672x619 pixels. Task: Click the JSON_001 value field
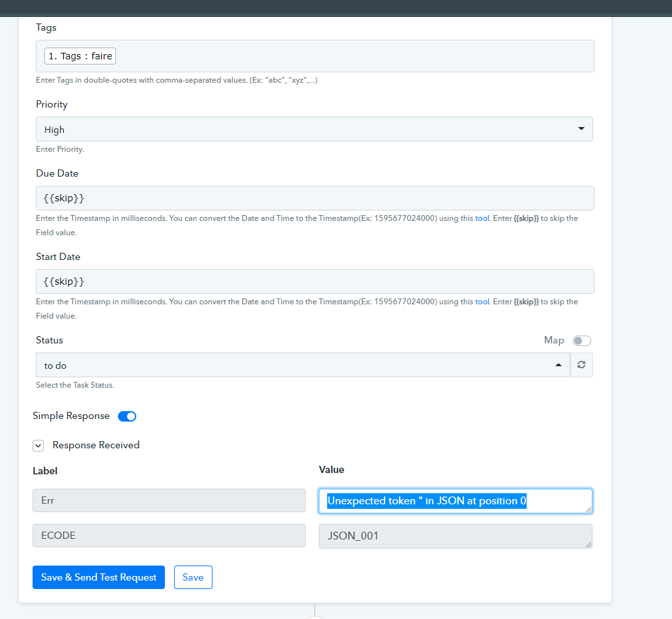pyautogui.click(x=456, y=536)
